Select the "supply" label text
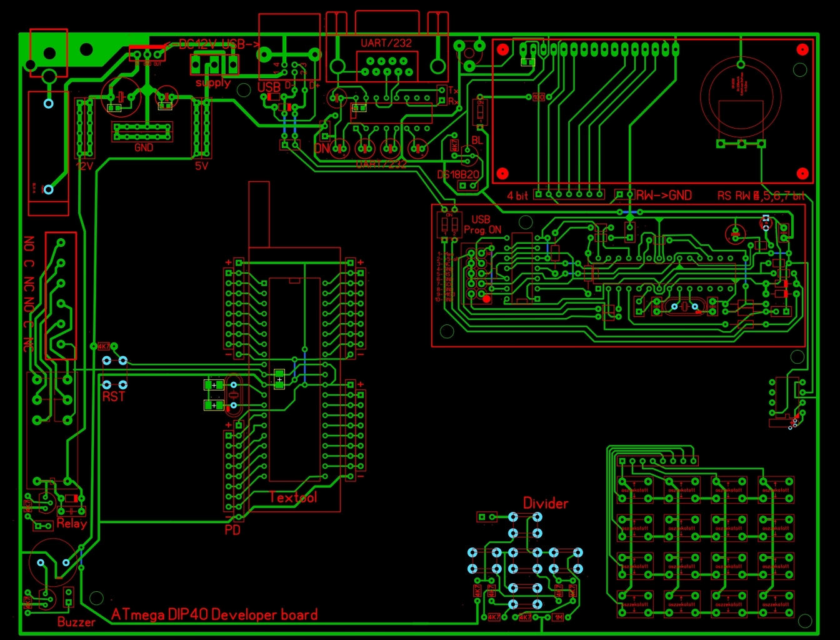The image size is (840, 640). click(213, 82)
